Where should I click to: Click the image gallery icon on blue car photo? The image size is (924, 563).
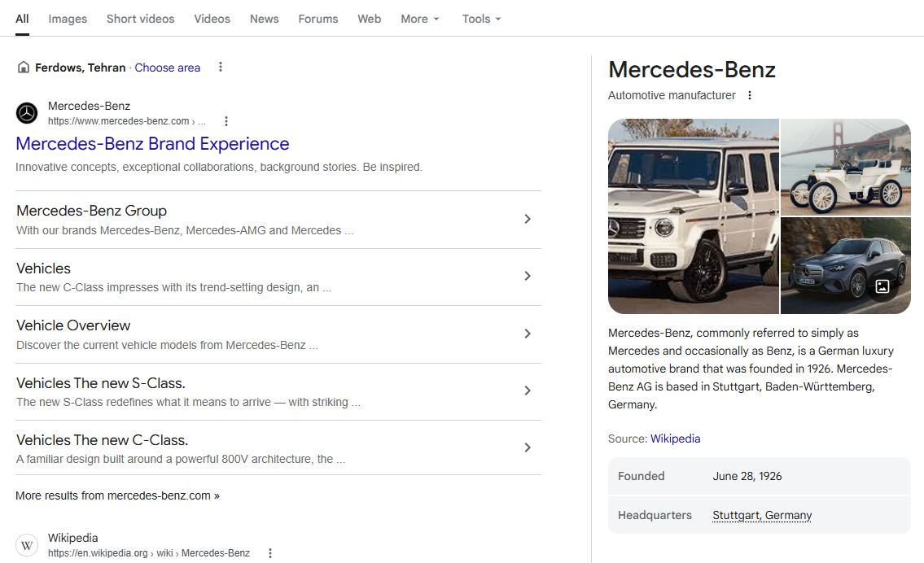(x=882, y=287)
